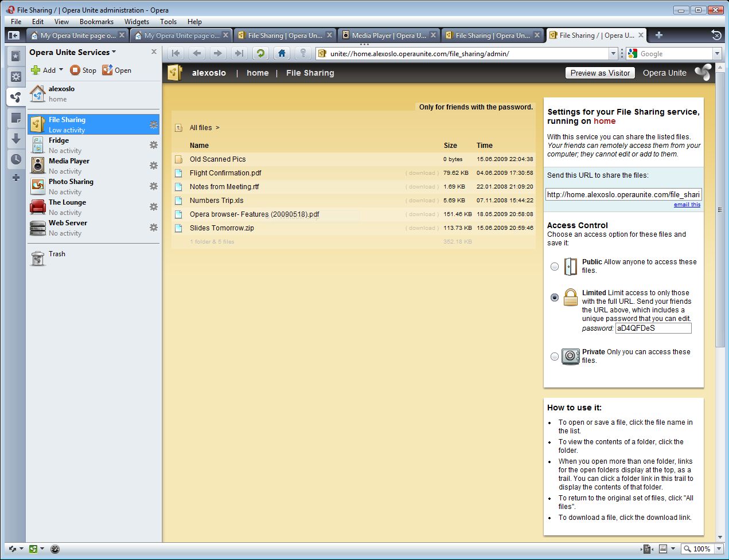Open the Downloads panel icon
The width and height of the screenshot is (729, 560).
[15, 139]
